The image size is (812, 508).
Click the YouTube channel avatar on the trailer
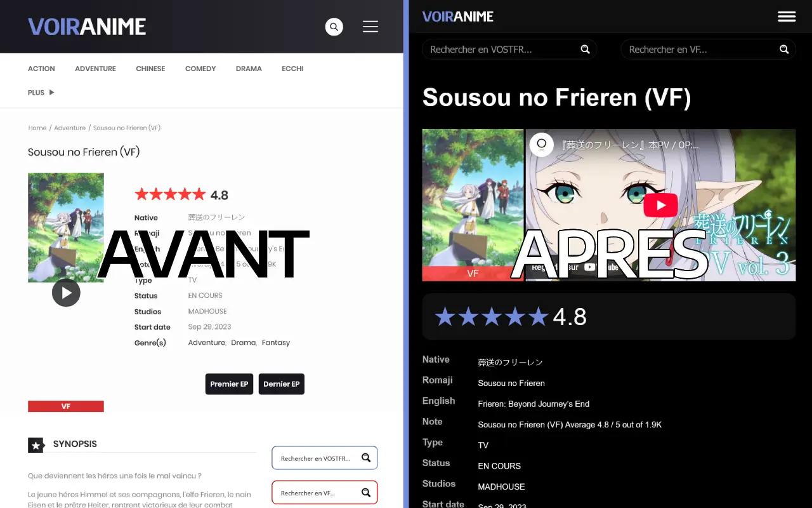click(x=542, y=144)
